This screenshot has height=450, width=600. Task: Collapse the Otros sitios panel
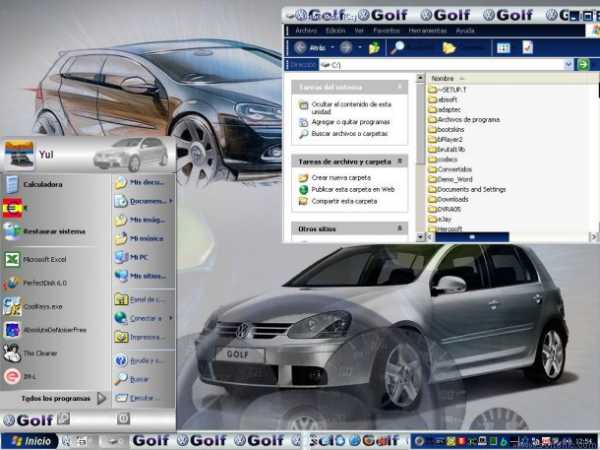(399, 228)
